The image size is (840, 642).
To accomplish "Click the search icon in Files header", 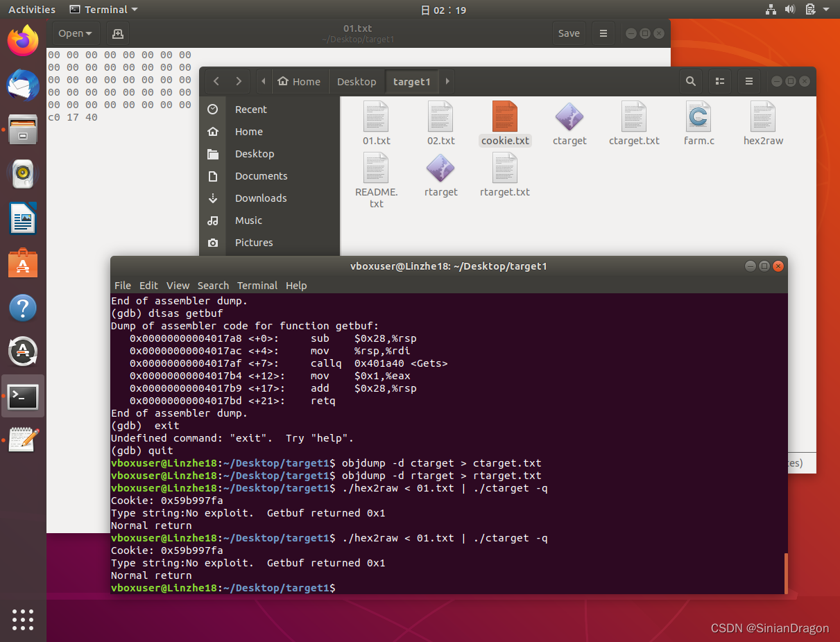I will point(691,81).
